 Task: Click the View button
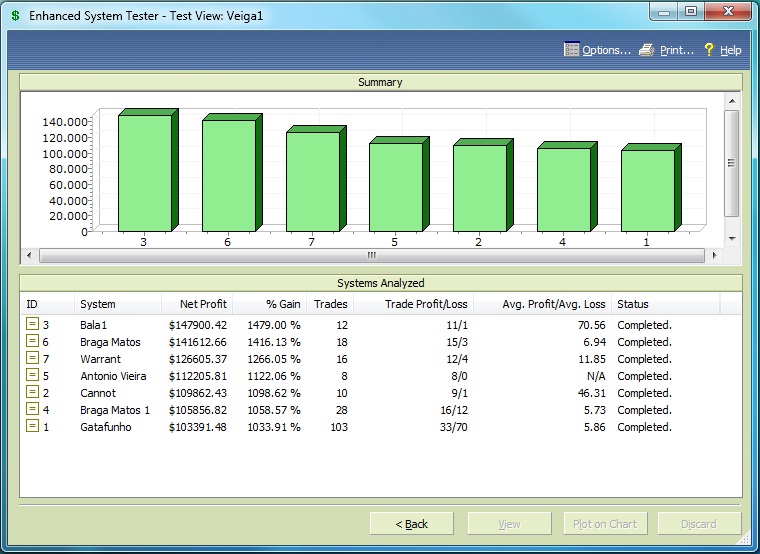tap(509, 524)
